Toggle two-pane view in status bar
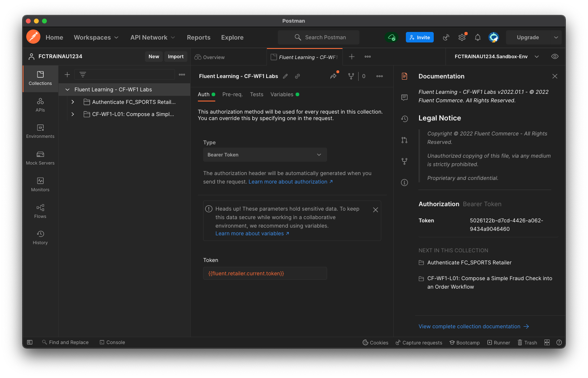The width and height of the screenshot is (588, 378). pos(547,342)
